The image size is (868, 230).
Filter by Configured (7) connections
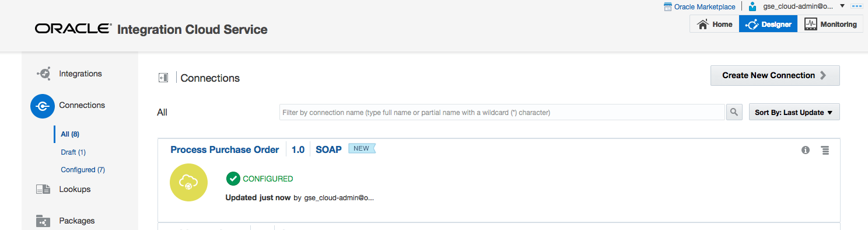(83, 170)
